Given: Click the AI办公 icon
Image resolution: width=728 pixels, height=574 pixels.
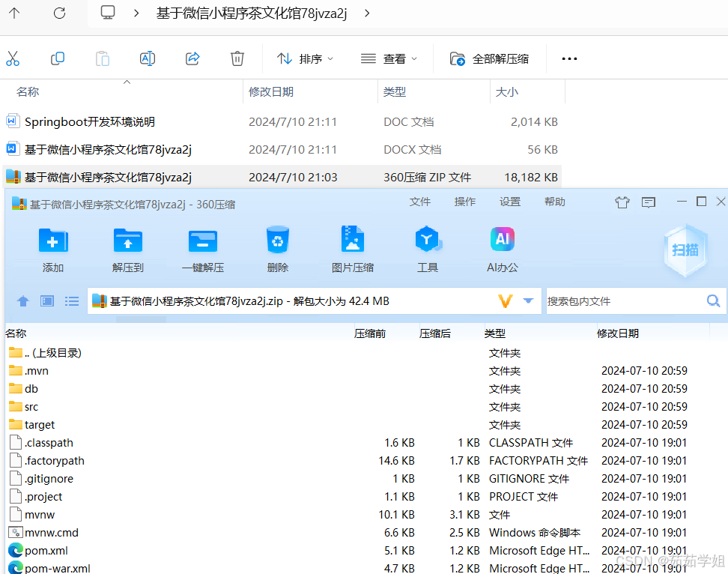Looking at the screenshot, I should tap(503, 239).
